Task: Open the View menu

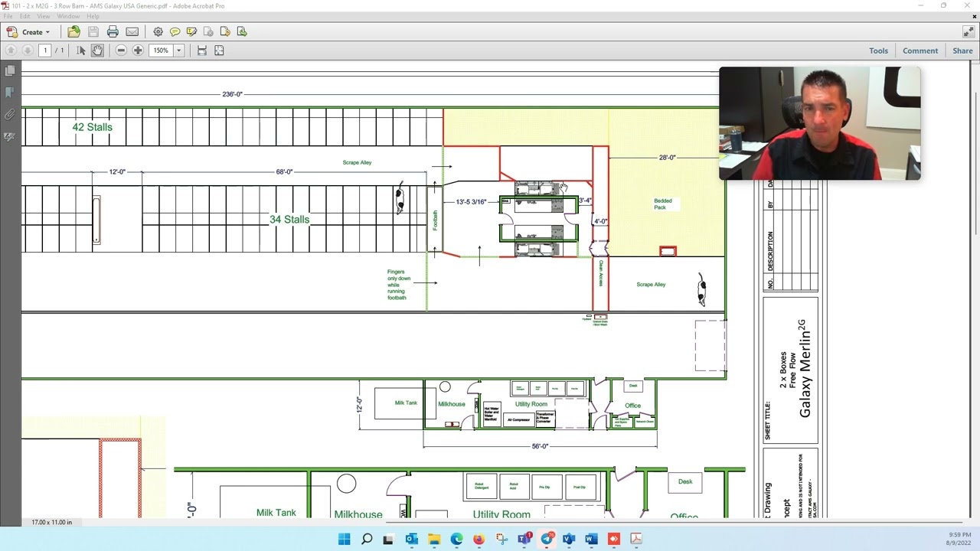Action: point(44,16)
